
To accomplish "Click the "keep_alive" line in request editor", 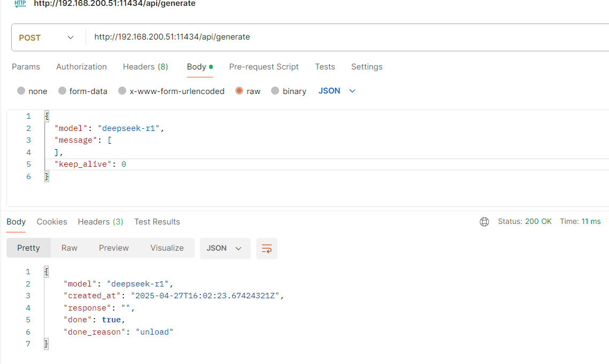I will (x=326, y=164).
